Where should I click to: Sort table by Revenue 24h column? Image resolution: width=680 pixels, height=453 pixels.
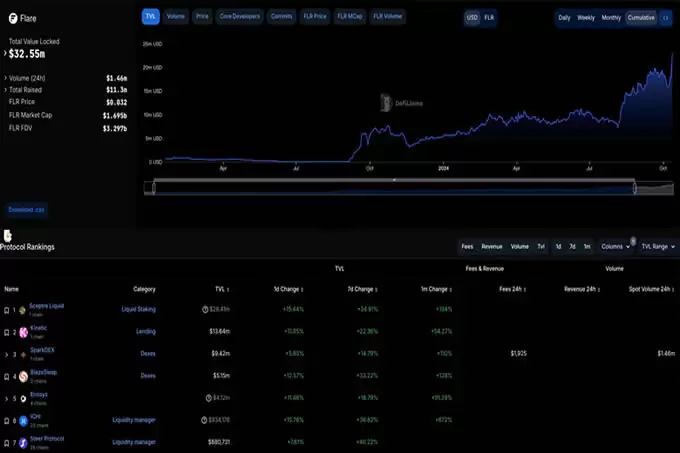582,289
